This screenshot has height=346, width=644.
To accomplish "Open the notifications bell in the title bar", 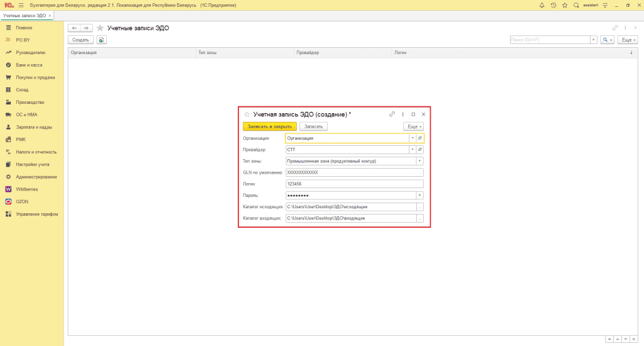I will (542, 5).
